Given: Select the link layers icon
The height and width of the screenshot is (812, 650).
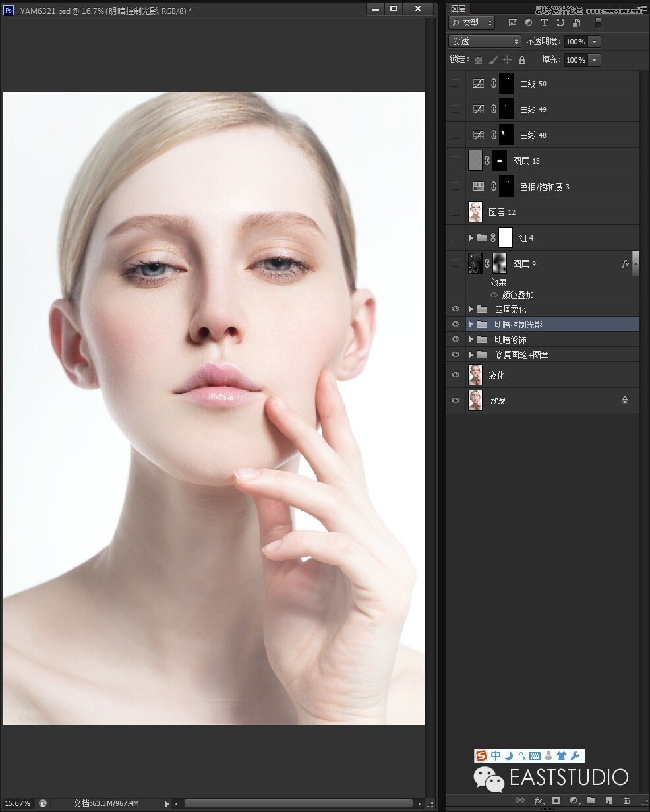Looking at the screenshot, I should pos(520,800).
